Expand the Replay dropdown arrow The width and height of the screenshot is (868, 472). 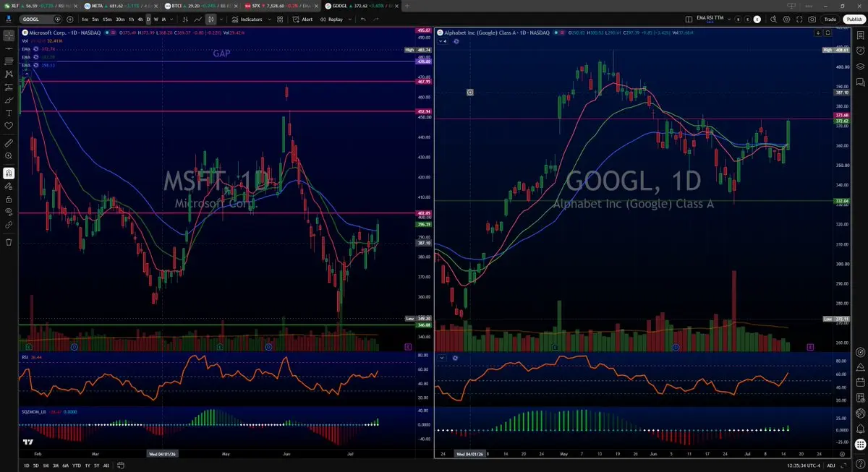(349, 20)
